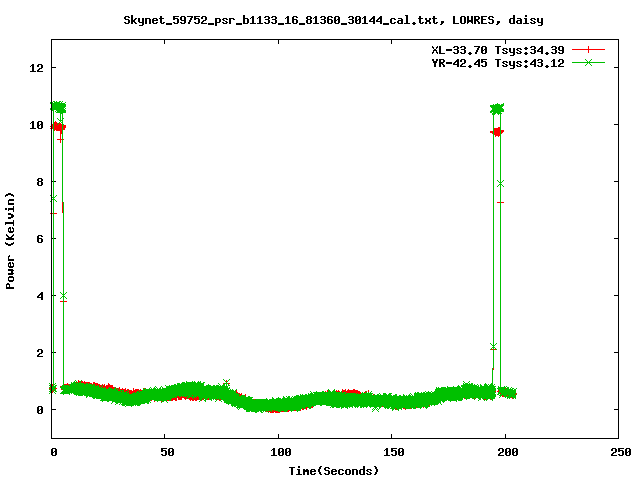This screenshot has height=480, width=640.
Task: Click the green data marker near 4 K at 5 seconds
Action: coord(63,295)
